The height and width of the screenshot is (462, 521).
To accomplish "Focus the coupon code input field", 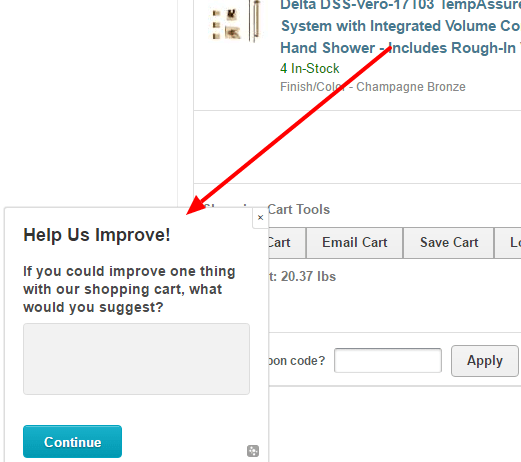I will [388, 360].
